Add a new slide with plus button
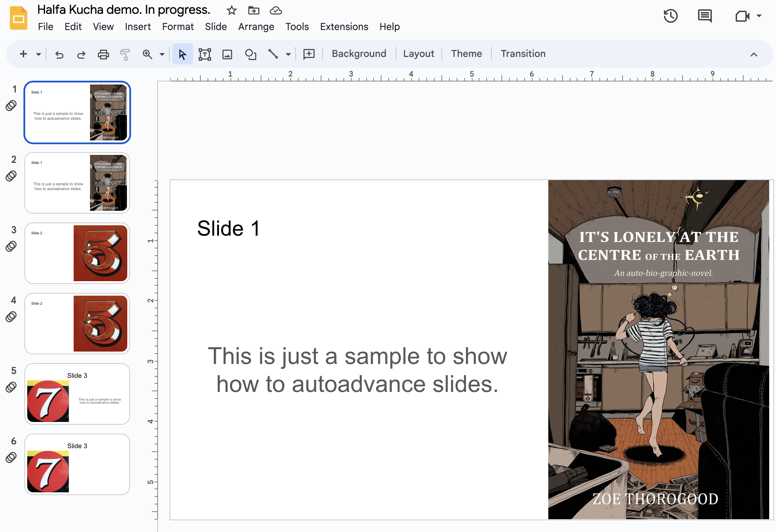 point(23,54)
